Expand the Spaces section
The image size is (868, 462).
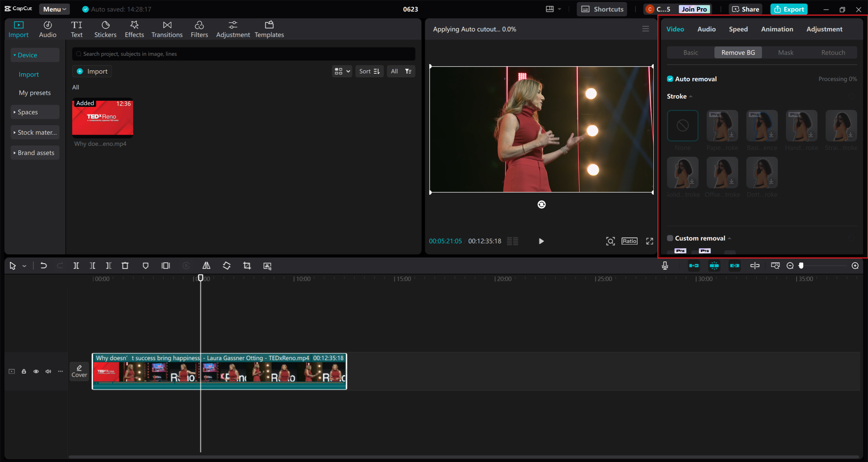pyautogui.click(x=35, y=112)
